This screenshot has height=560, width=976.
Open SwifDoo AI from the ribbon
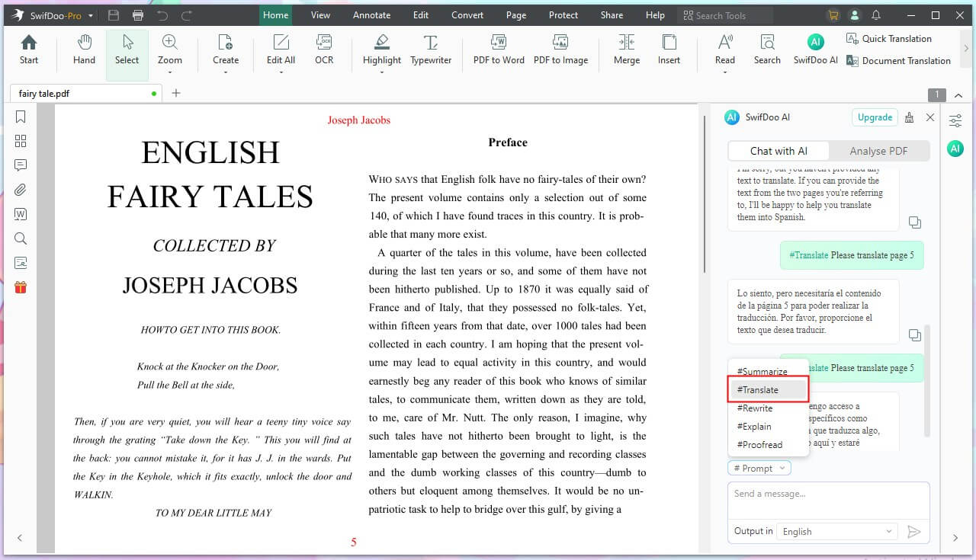[x=815, y=50]
